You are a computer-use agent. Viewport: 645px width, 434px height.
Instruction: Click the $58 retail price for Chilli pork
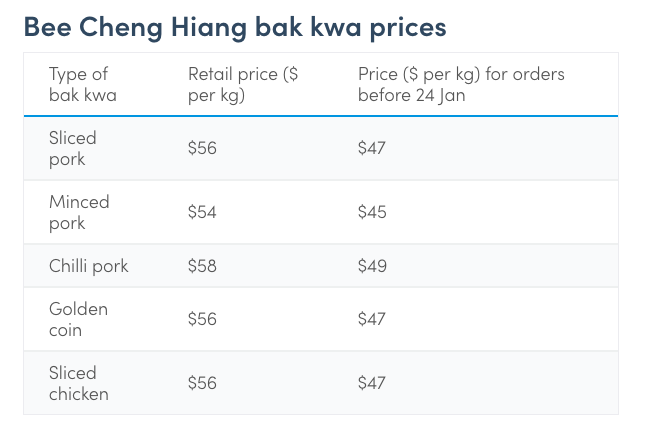click(x=202, y=266)
